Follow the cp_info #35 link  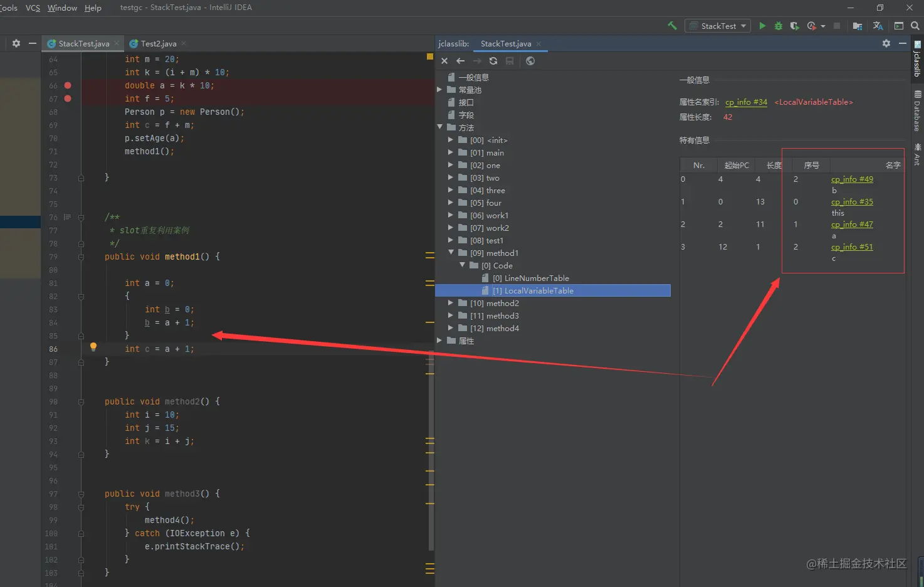coord(852,202)
